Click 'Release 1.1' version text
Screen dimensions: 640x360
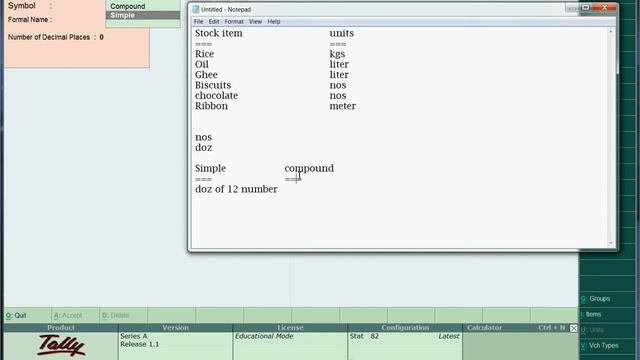click(x=139, y=344)
